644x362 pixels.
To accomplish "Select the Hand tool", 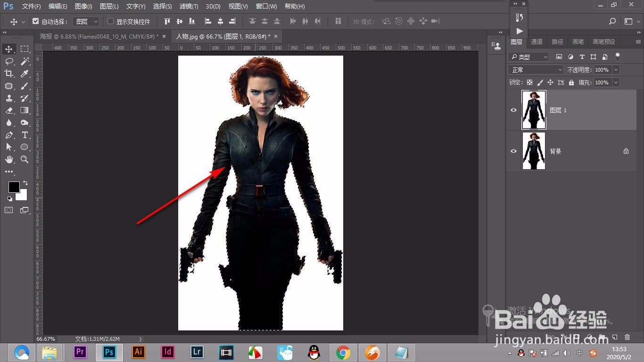I will [x=9, y=160].
